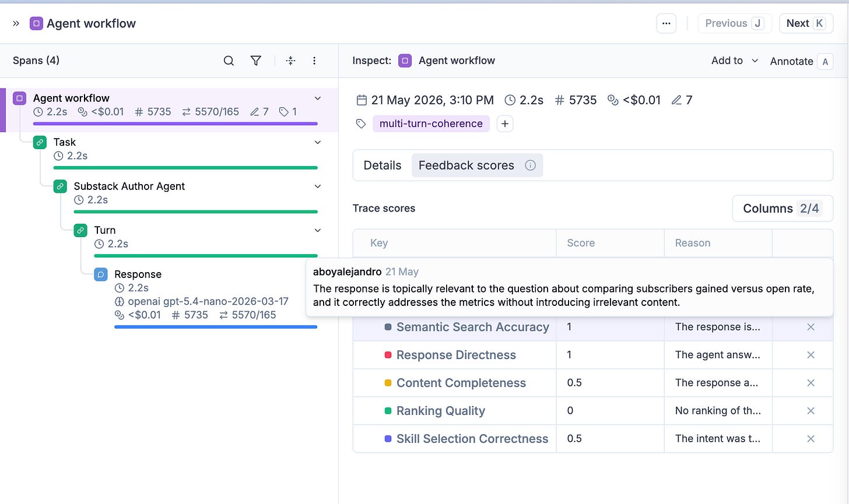849x504 pixels.
Task: Select the Agent workflow span row
Action: click(x=169, y=110)
